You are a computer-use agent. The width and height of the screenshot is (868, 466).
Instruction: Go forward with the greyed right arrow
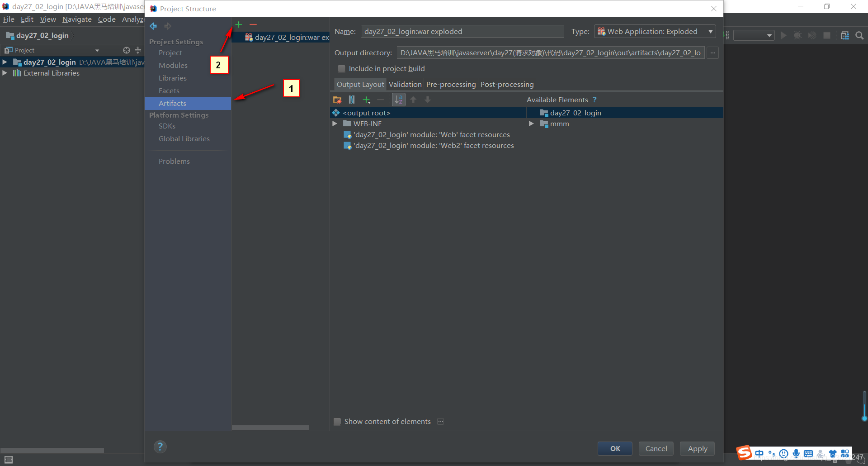168,26
